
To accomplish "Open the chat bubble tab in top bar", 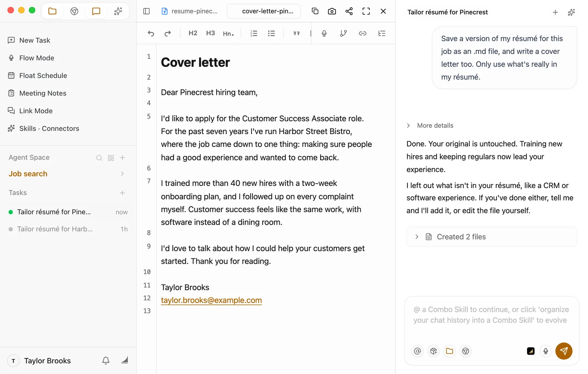I will 96,11.
